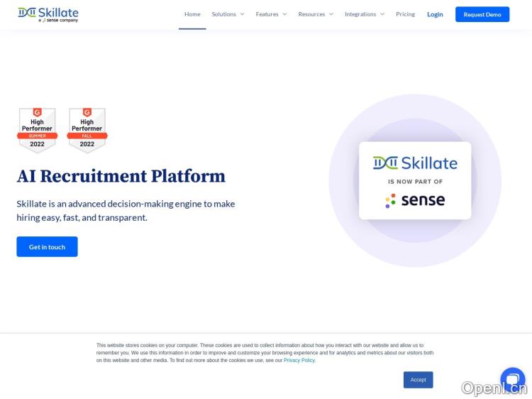532x399 pixels.
Task: Click the Openl.cn watermark text
Action: tap(494, 388)
